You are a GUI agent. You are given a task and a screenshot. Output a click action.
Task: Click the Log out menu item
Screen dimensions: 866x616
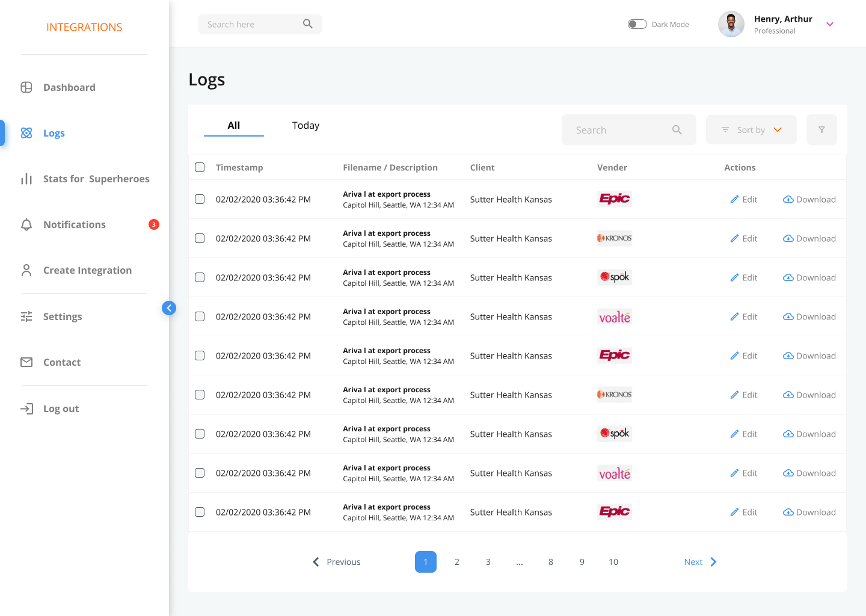point(61,408)
